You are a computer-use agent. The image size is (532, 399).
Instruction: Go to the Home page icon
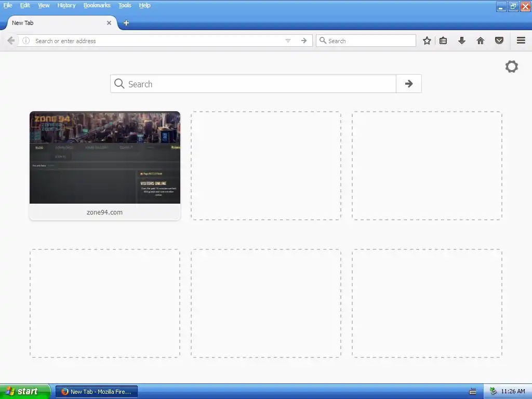[481, 41]
